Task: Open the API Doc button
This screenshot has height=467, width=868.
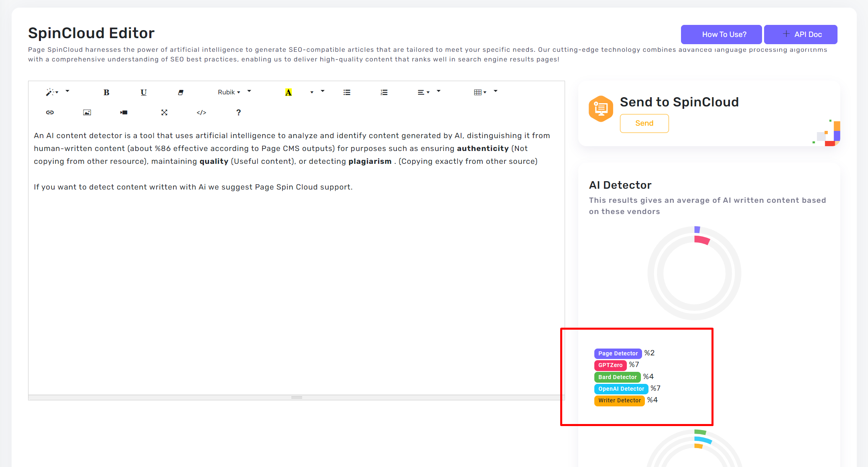Action: point(801,35)
